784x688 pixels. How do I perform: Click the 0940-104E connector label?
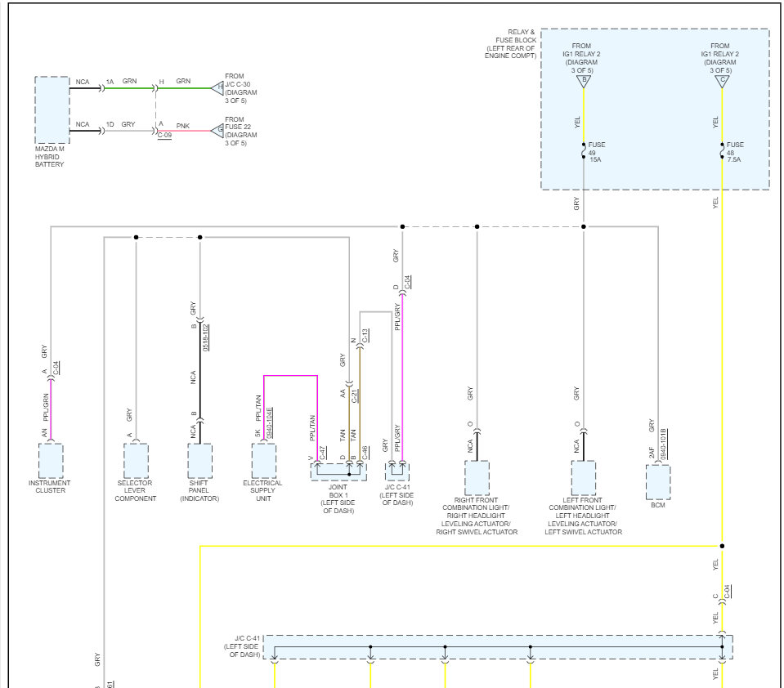click(x=270, y=422)
